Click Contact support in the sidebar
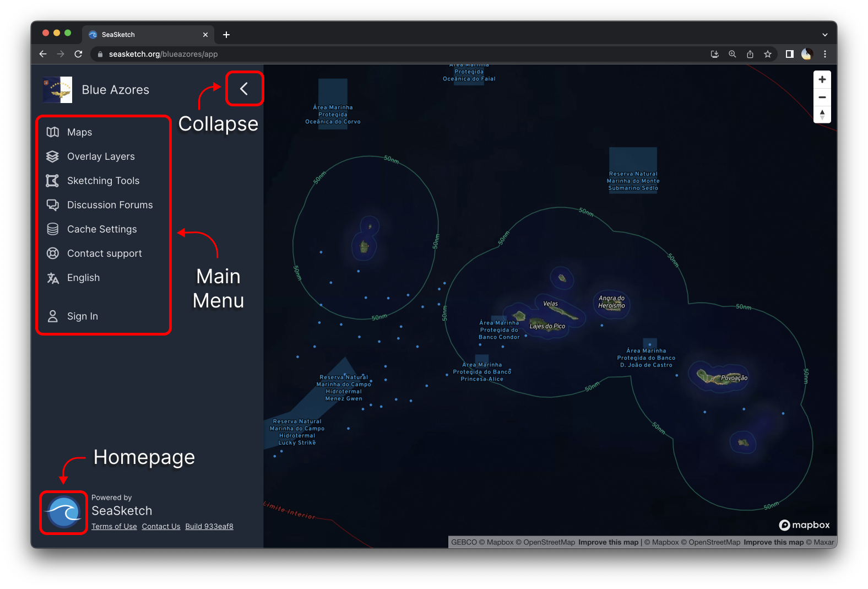 (x=104, y=253)
